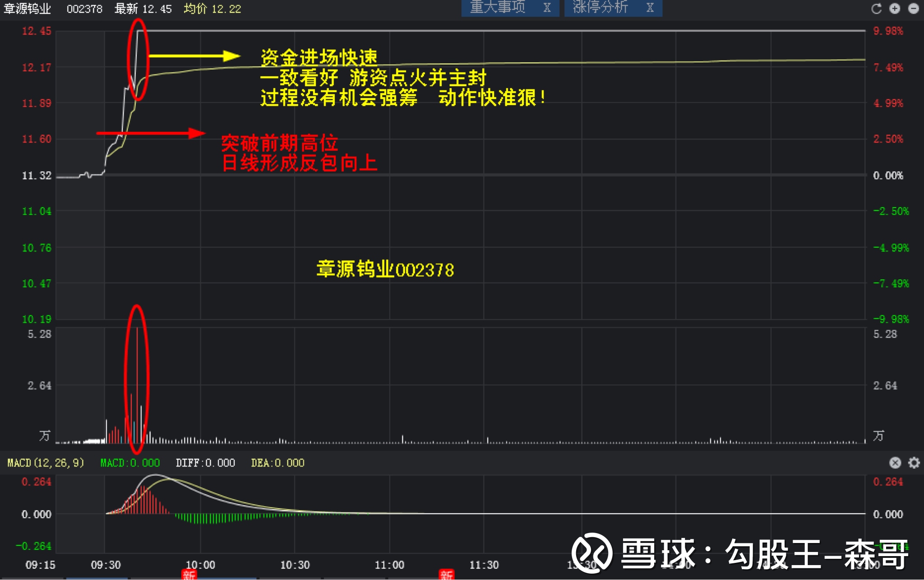Click the 新 news marker near 10:00
The height and width of the screenshot is (580, 924).
click(189, 575)
